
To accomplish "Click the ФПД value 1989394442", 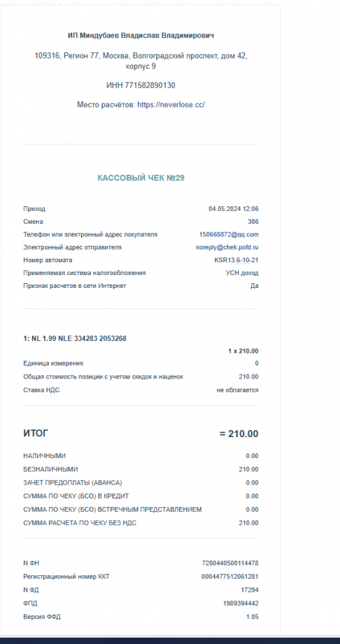I will [x=241, y=603].
